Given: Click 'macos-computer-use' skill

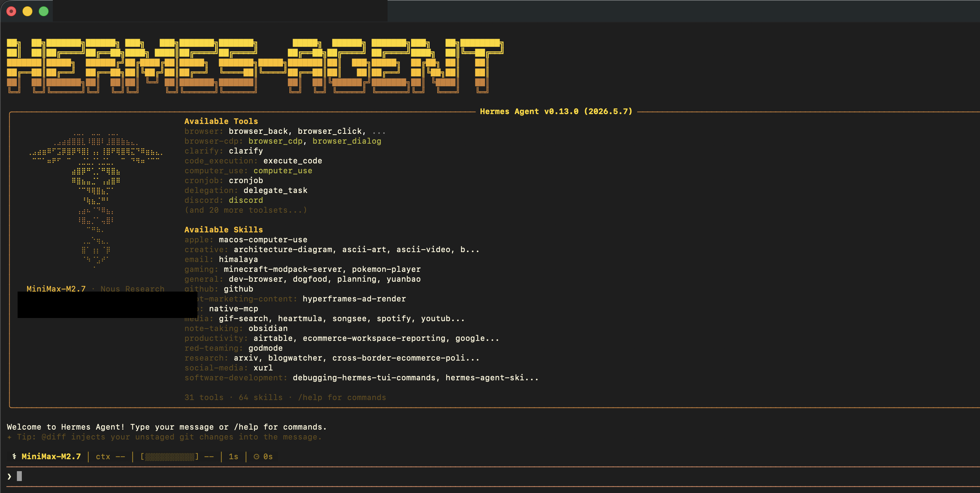Looking at the screenshot, I should pos(263,239).
